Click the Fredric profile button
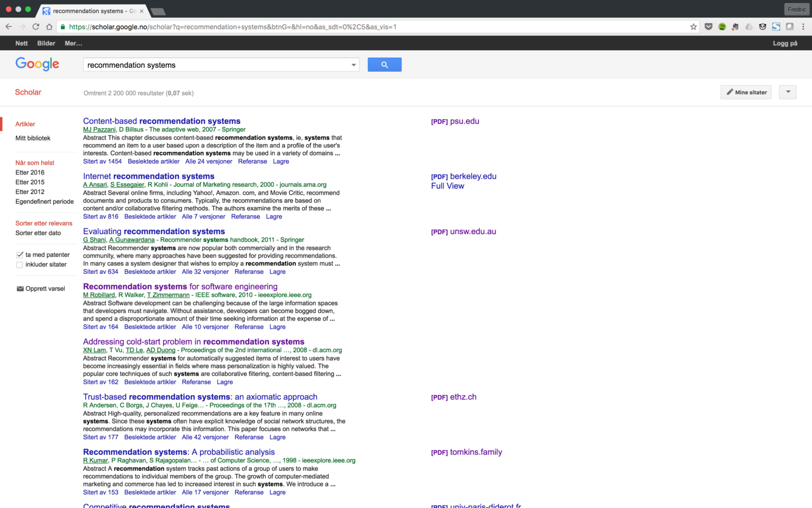Screen dimensions: 812x508 (797, 9)
